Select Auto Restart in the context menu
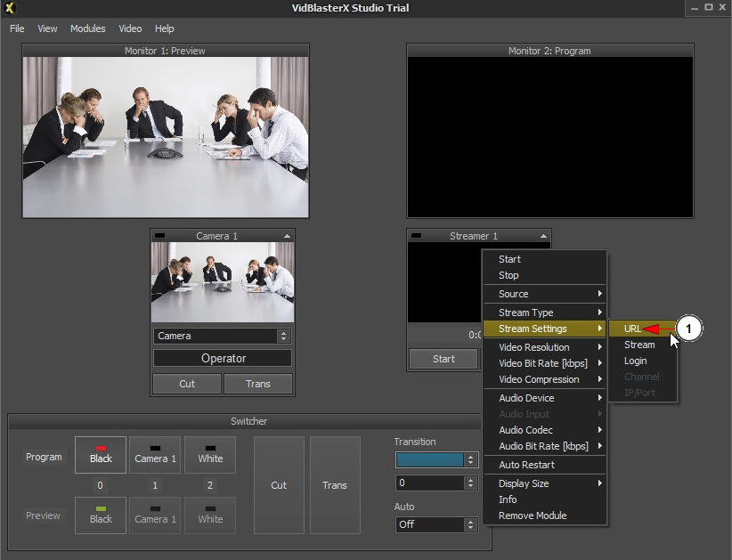This screenshot has width=732, height=560. click(545, 465)
